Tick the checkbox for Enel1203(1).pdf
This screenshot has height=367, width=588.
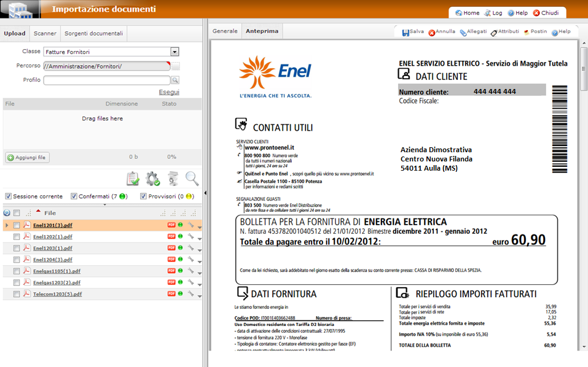pyautogui.click(x=17, y=249)
